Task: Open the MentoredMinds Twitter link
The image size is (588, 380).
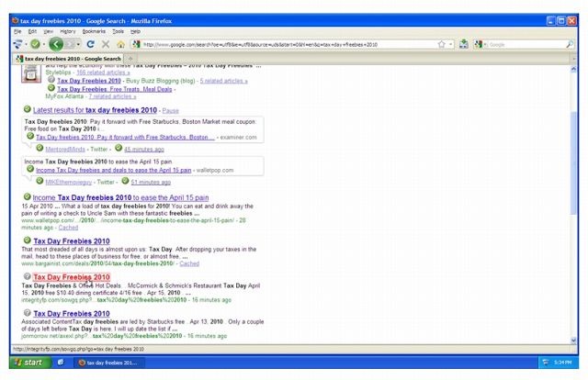Action: pyautogui.click(x=65, y=149)
